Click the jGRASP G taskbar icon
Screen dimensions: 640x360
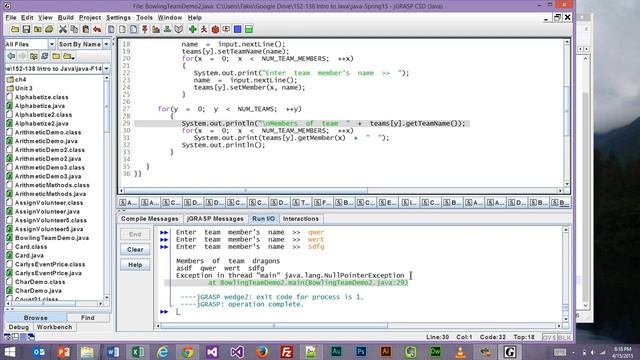click(509, 351)
